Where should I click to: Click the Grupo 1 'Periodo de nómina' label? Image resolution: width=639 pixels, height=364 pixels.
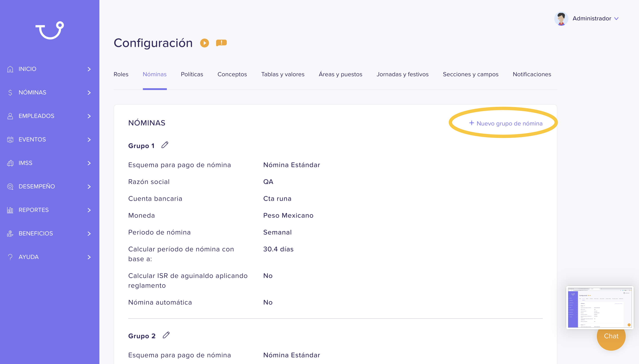tap(159, 232)
